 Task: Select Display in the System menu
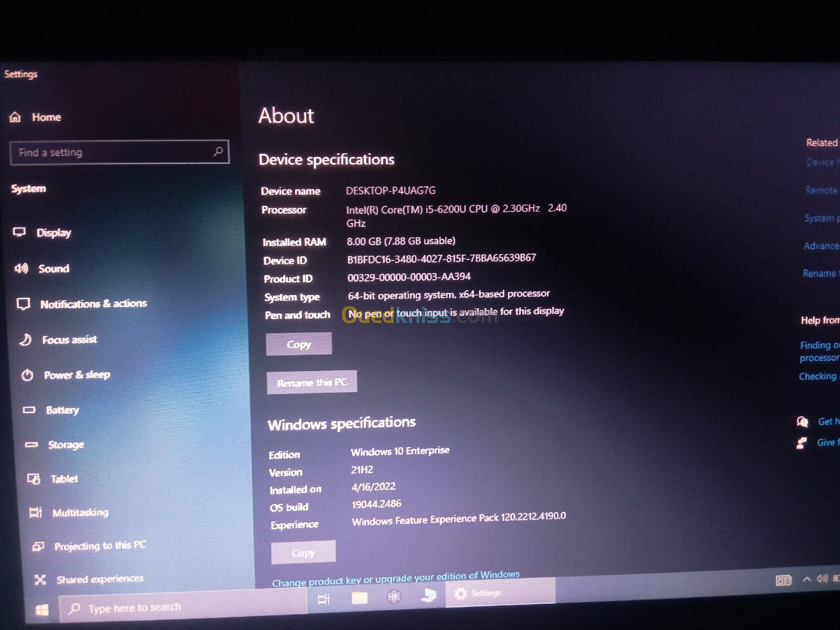pos(54,233)
